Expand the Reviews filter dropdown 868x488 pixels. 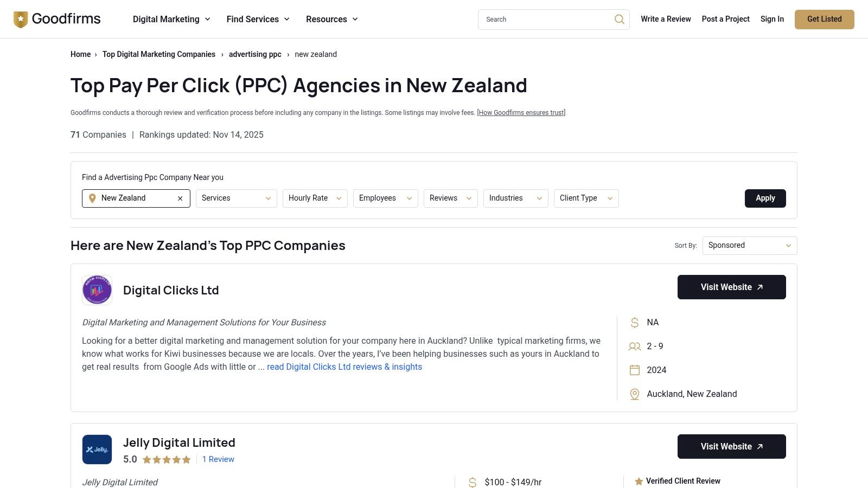(450, 198)
